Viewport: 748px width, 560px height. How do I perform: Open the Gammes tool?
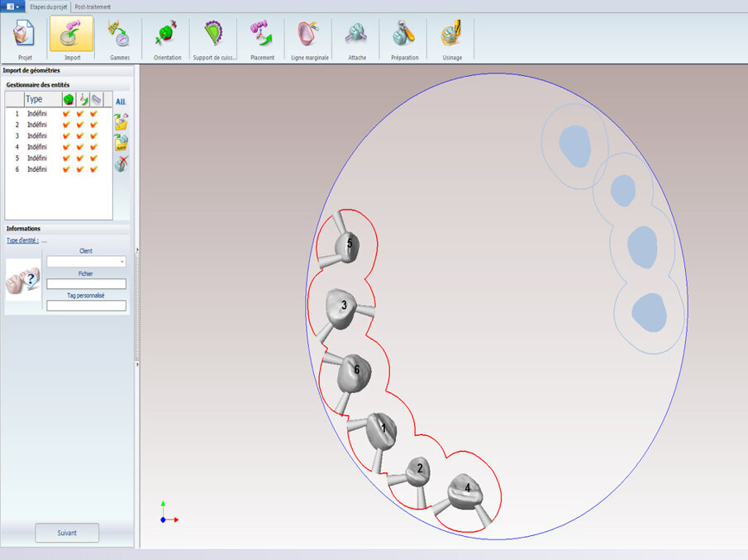[x=119, y=36]
